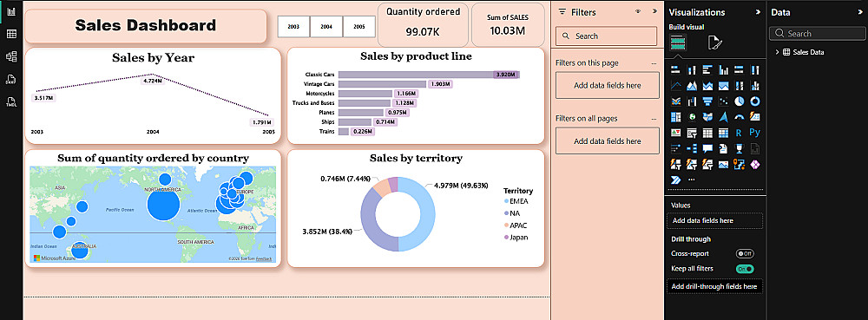Toggle Filters pane eye visibility icon
The width and height of the screenshot is (868, 320).
click(638, 11)
